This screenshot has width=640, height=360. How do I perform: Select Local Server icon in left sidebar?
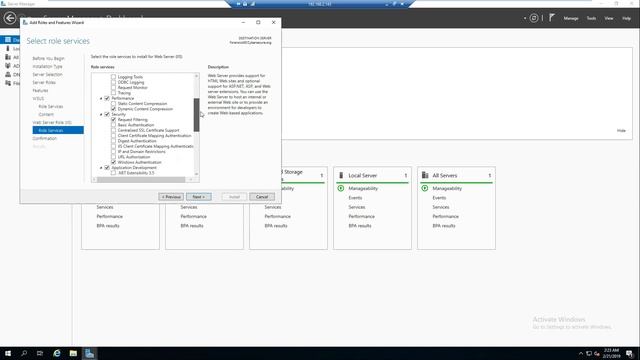coord(8,49)
